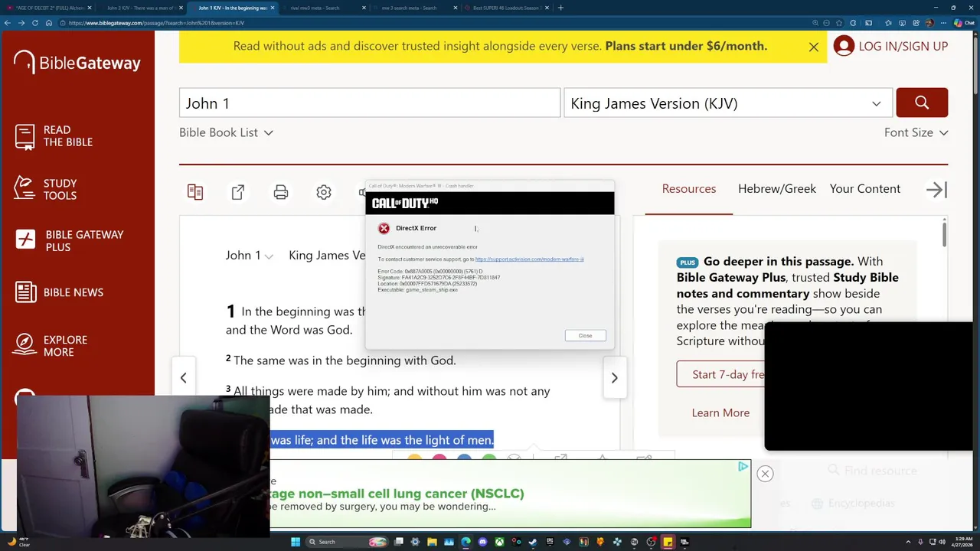Image resolution: width=980 pixels, height=551 pixels.
Task: Click the print passage icon
Action: pyautogui.click(x=281, y=192)
